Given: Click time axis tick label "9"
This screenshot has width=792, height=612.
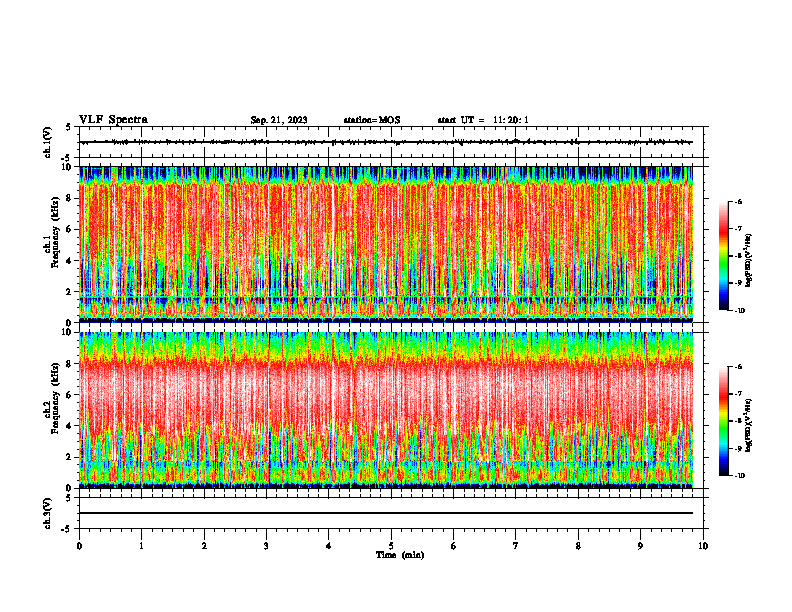Looking at the screenshot, I should 640,546.
